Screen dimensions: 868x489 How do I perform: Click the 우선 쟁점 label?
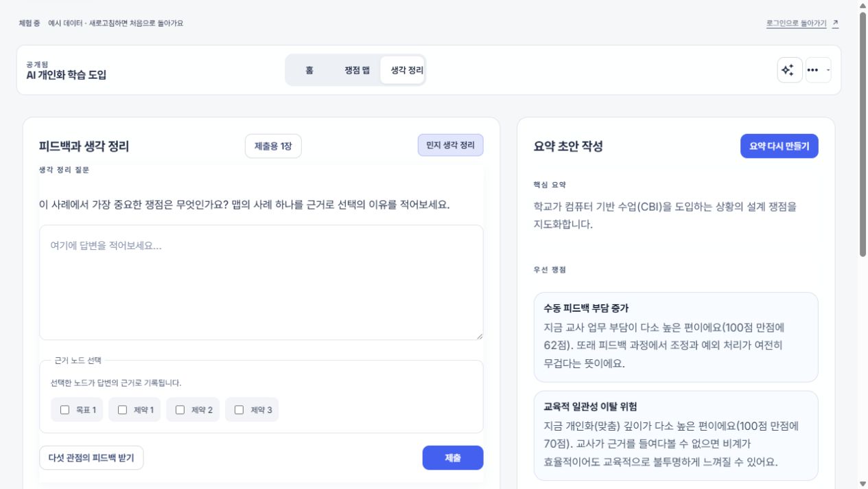coord(550,270)
